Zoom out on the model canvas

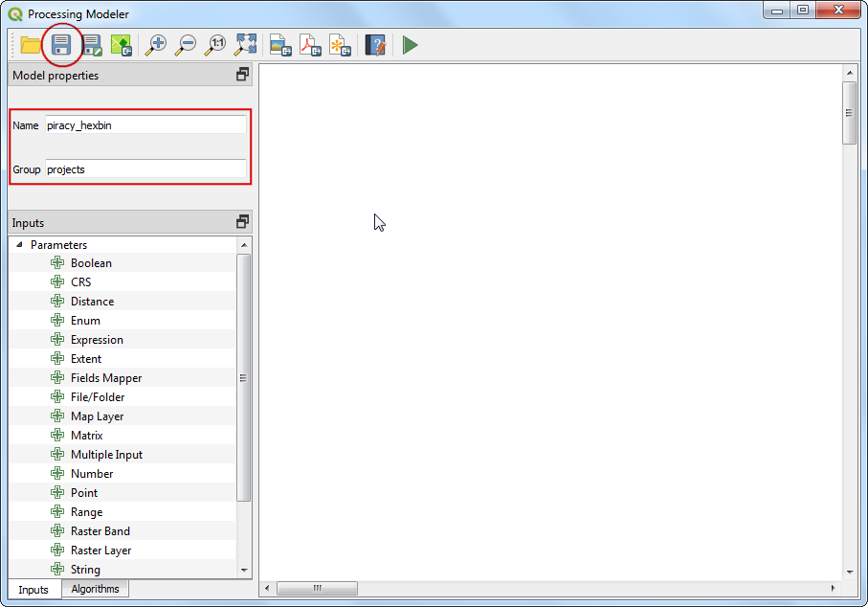[x=187, y=45]
